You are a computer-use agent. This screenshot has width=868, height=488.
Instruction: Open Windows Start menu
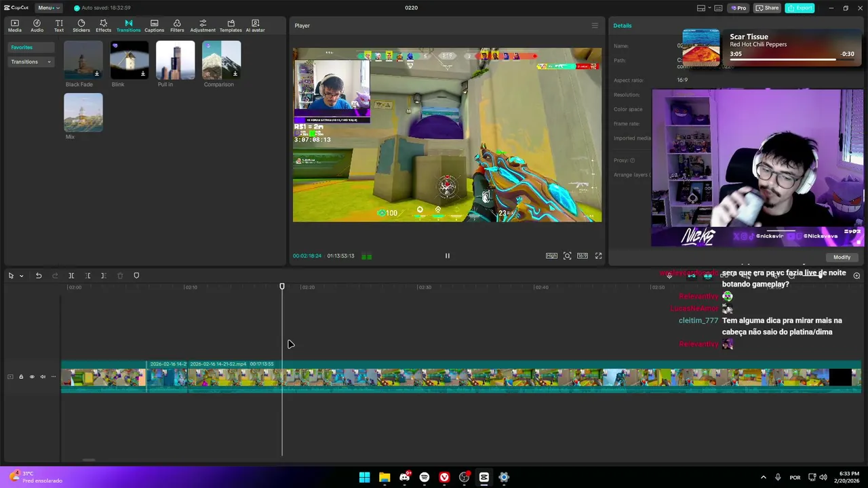364,477
